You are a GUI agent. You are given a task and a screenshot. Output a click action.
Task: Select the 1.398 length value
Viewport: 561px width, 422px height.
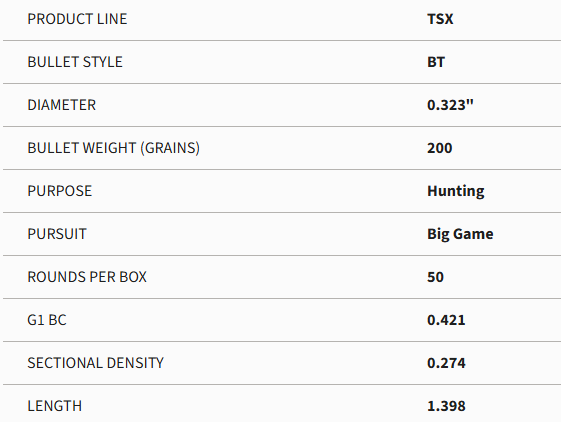tap(446, 406)
